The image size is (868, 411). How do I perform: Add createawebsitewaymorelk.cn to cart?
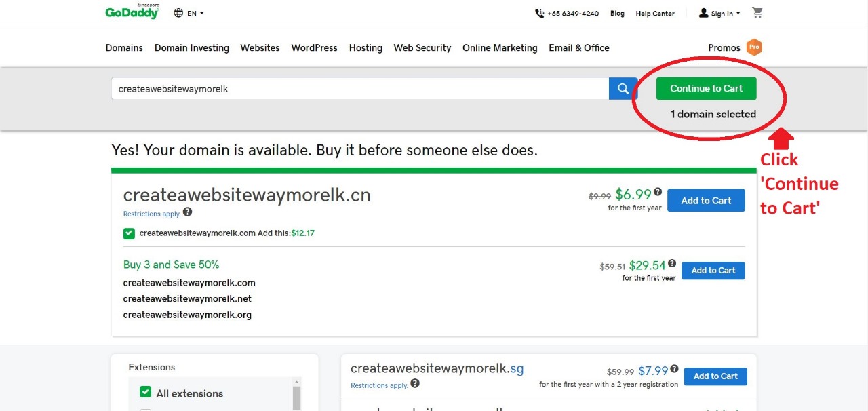pyautogui.click(x=706, y=201)
